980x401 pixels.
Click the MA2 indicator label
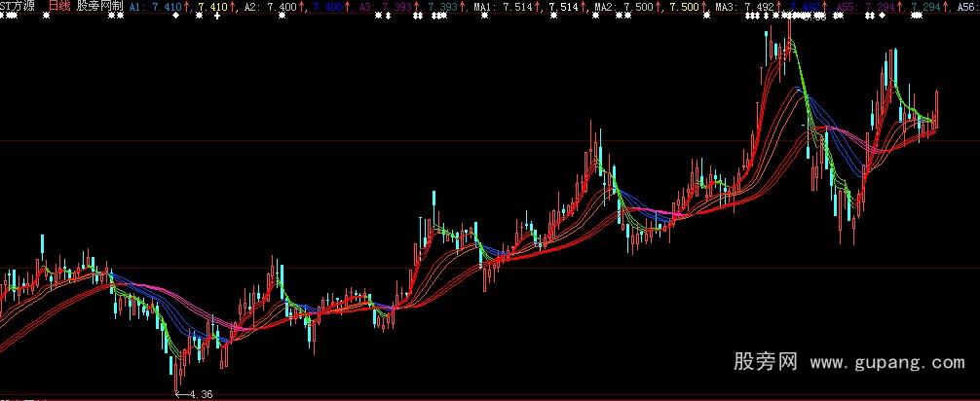(x=604, y=7)
